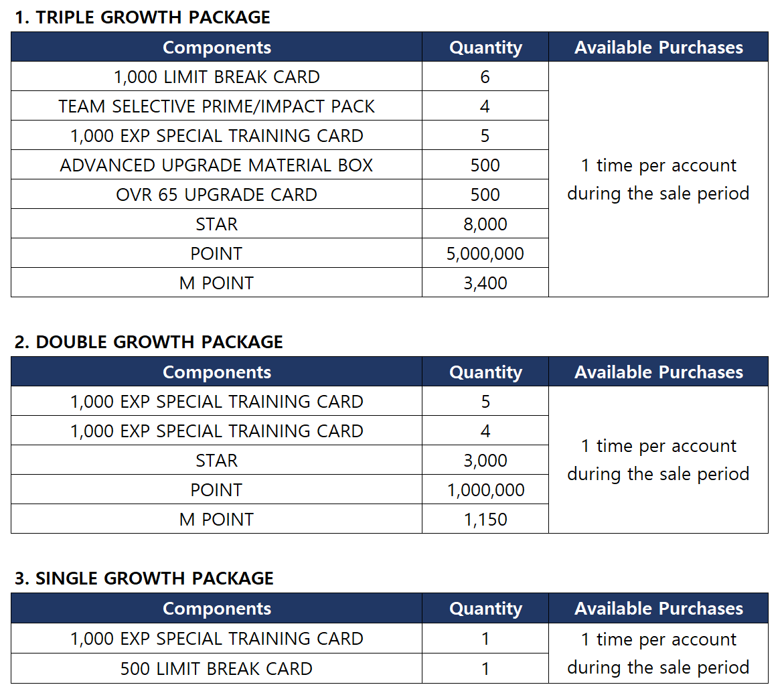784x693 pixels.
Task: Select the 5,000,000 point quantity cell
Action: [485, 254]
